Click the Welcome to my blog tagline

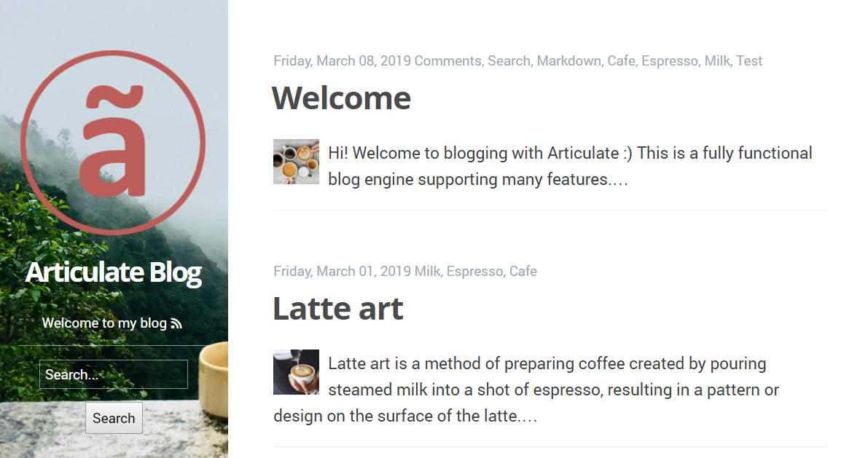tap(104, 323)
